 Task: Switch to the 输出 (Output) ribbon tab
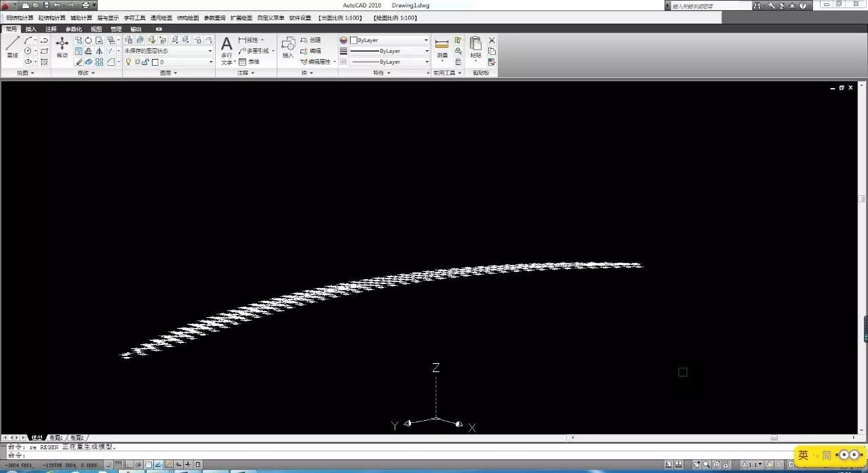[136, 29]
